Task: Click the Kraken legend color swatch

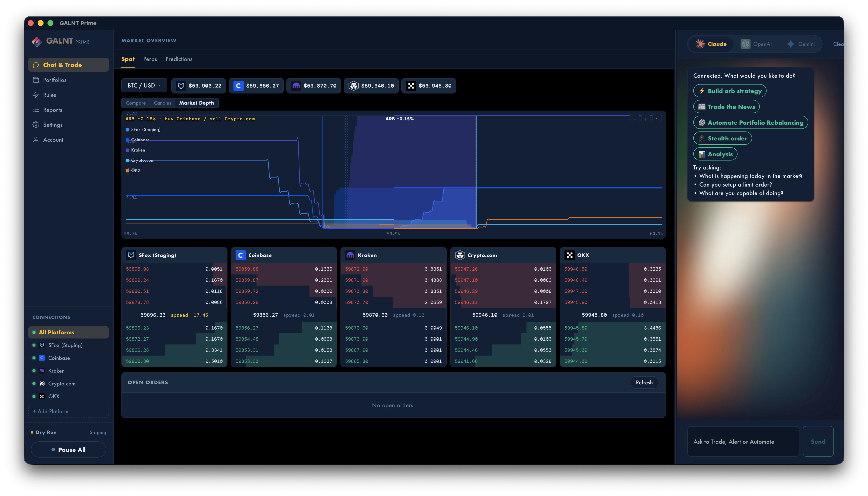Action: (127, 150)
